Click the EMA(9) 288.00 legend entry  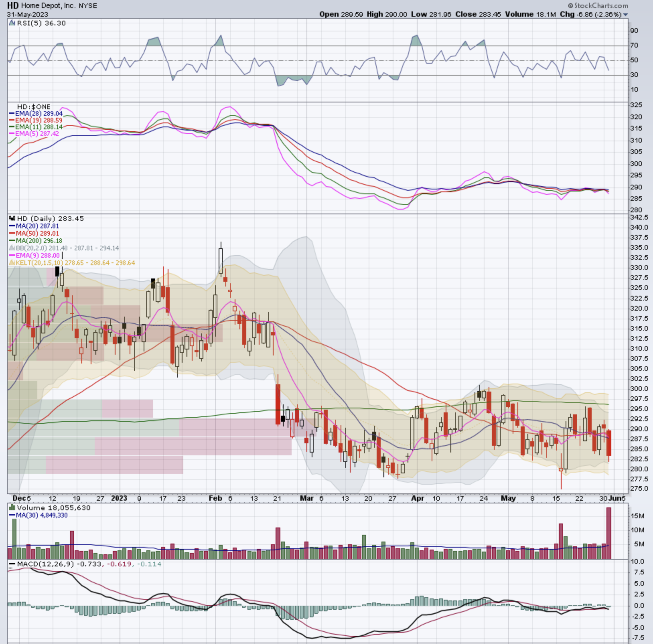pyautogui.click(x=38, y=255)
